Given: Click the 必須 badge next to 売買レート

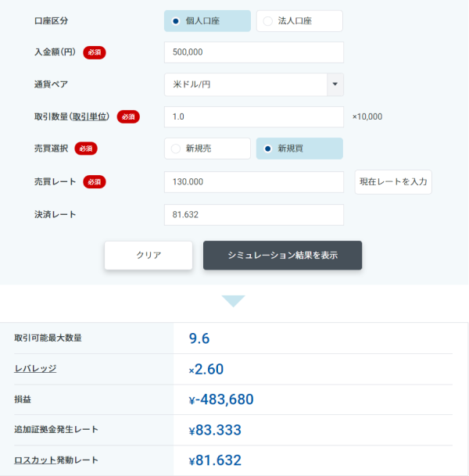Looking at the screenshot, I should click(x=95, y=182).
